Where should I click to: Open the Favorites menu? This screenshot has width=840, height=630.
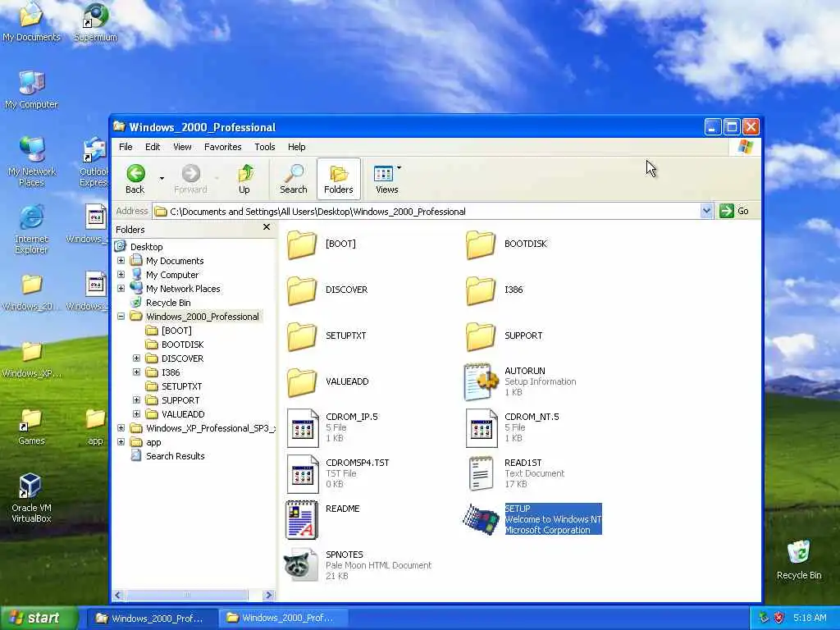tap(223, 147)
